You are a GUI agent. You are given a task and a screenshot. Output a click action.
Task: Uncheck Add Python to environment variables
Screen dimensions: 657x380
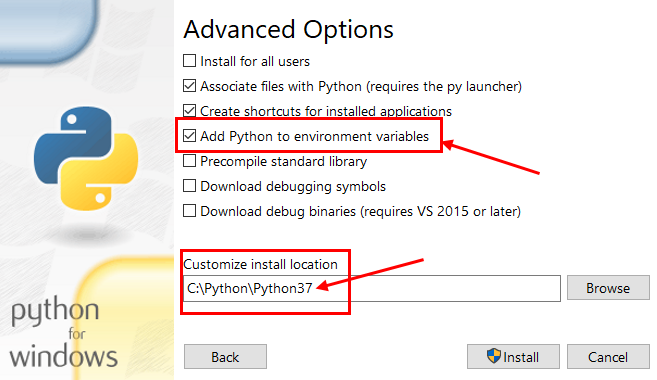[x=189, y=136]
